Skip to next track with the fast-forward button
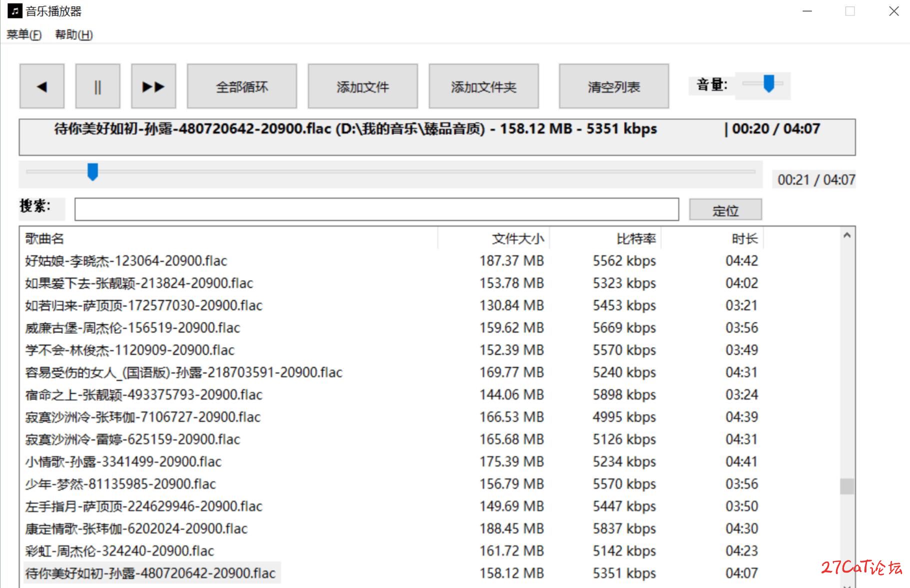 click(x=153, y=86)
